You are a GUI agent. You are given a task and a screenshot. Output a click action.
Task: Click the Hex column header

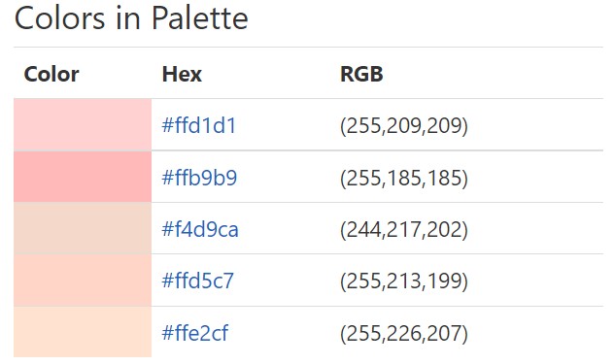tap(182, 74)
